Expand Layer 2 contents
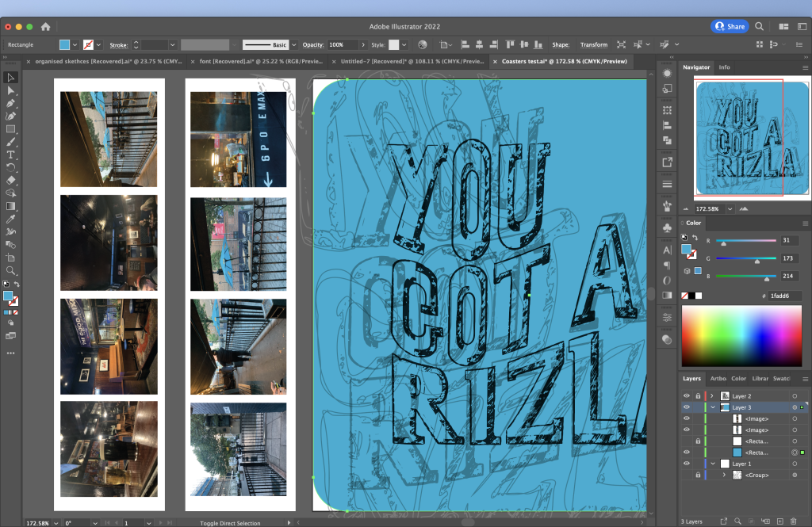 [x=712, y=396]
